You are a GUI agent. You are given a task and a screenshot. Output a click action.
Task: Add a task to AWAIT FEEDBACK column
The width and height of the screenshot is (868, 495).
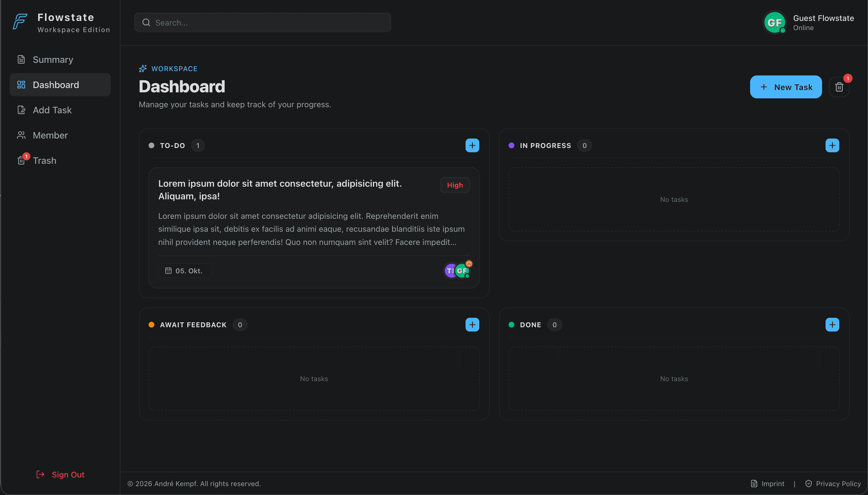click(x=472, y=325)
